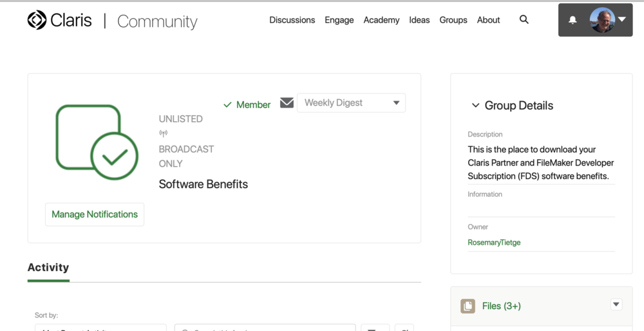Click the Claris logo icon
Viewport: 644px width, 331px height.
(37, 20)
